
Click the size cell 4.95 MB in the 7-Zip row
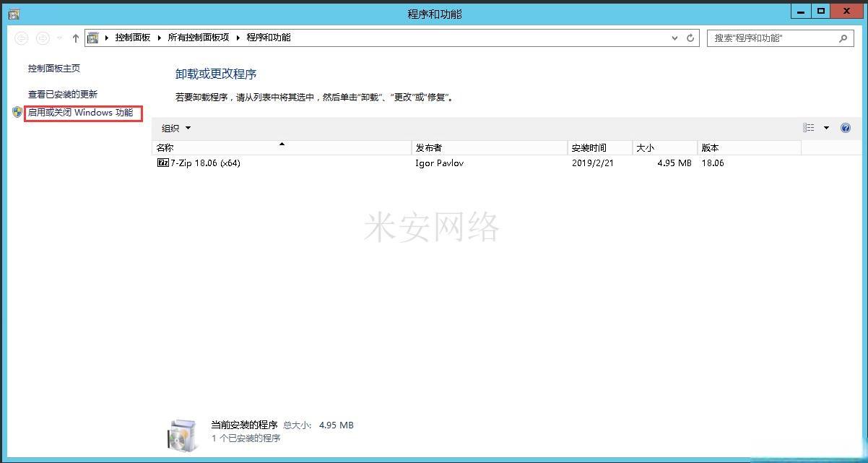(674, 163)
